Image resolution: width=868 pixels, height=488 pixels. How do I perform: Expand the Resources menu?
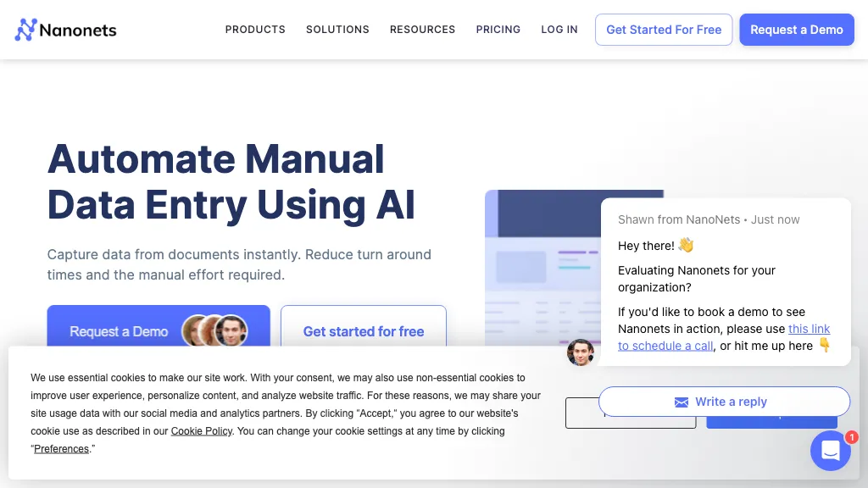[422, 30]
